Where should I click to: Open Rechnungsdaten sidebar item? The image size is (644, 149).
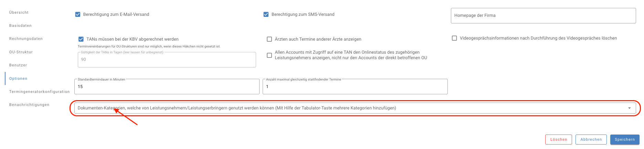coord(26,39)
